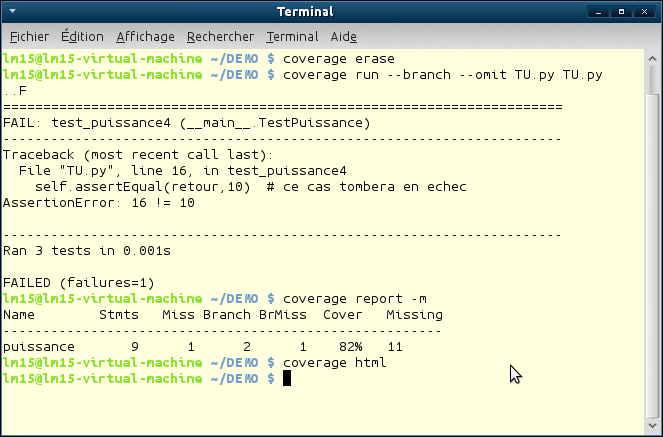The width and height of the screenshot is (663, 437).
Task: Open the Fichier menu
Action: [x=29, y=36]
